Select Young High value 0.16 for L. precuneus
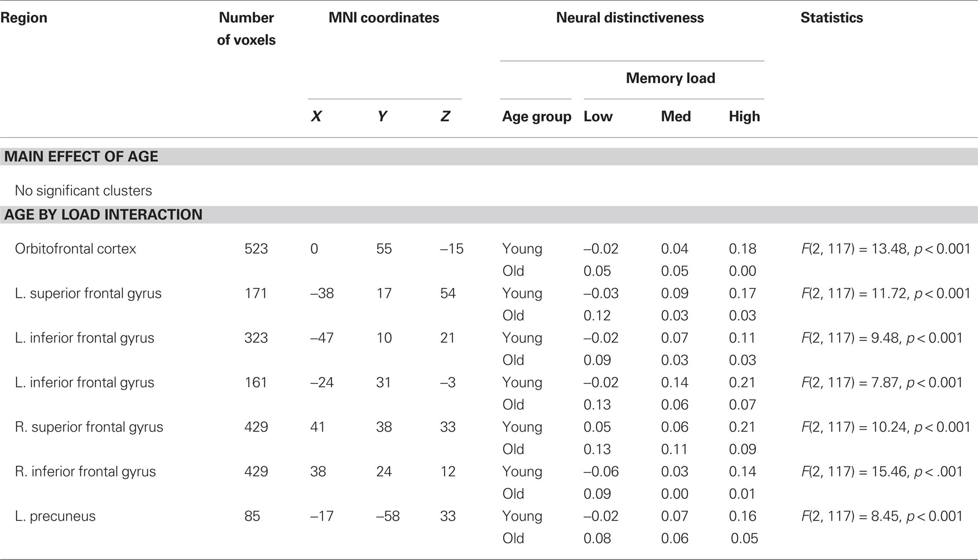Screen dimensions: 978x560 click(743, 516)
